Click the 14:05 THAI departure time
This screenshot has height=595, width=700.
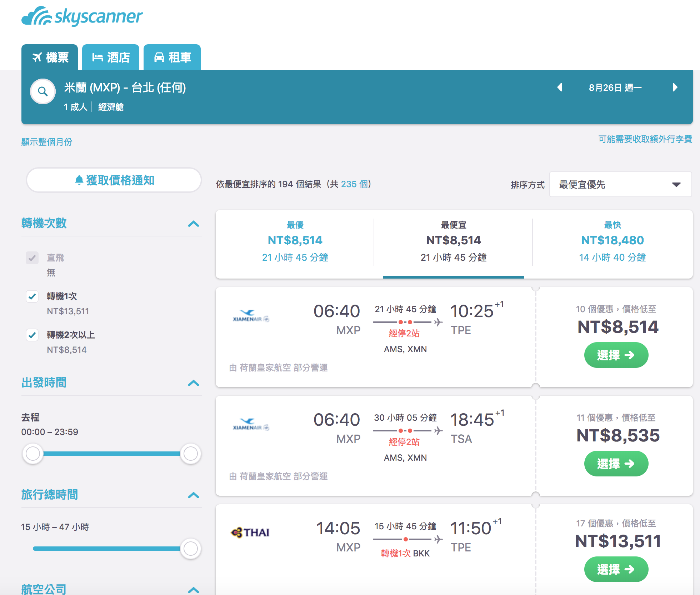[338, 529]
